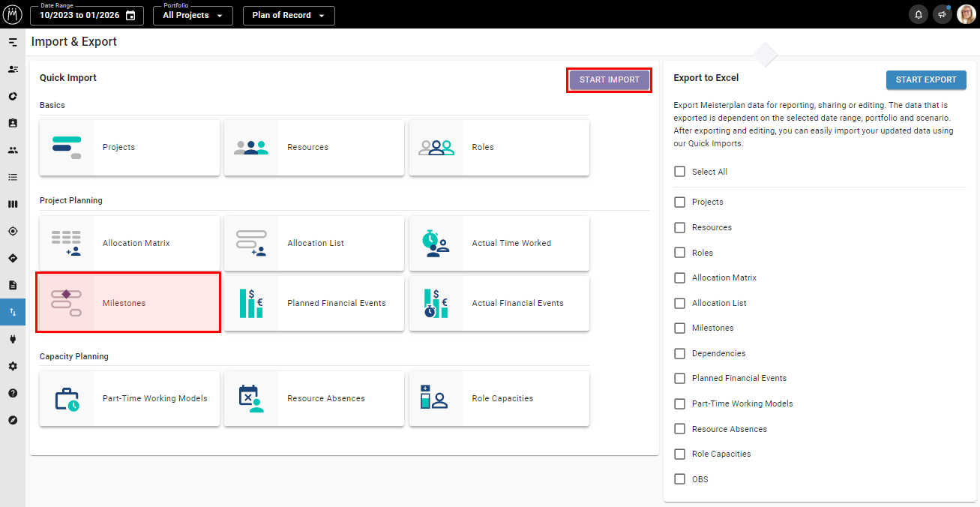
Task: Select the Resources quick import icon
Action: coord(251,148)
